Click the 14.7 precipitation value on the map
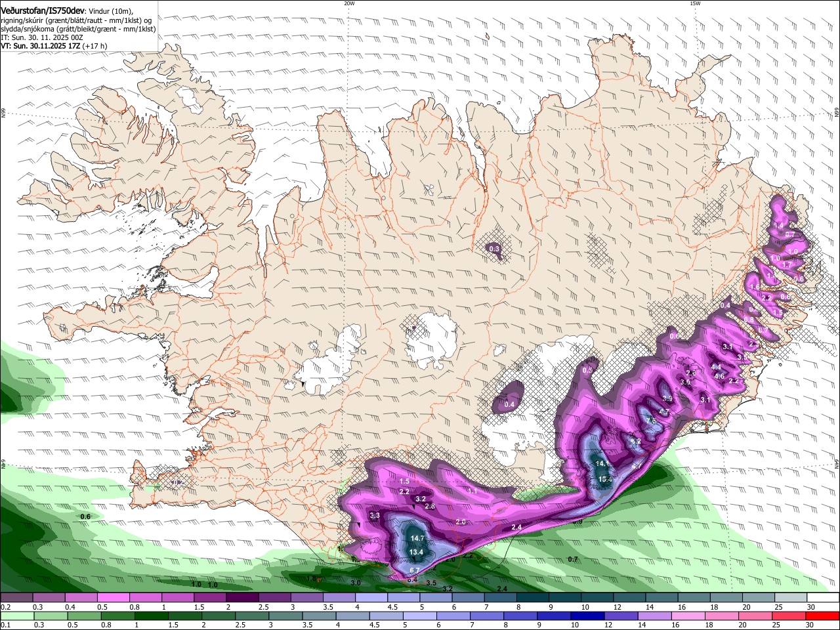Viewport: 840px width, 630px height. tap(417, 539)
